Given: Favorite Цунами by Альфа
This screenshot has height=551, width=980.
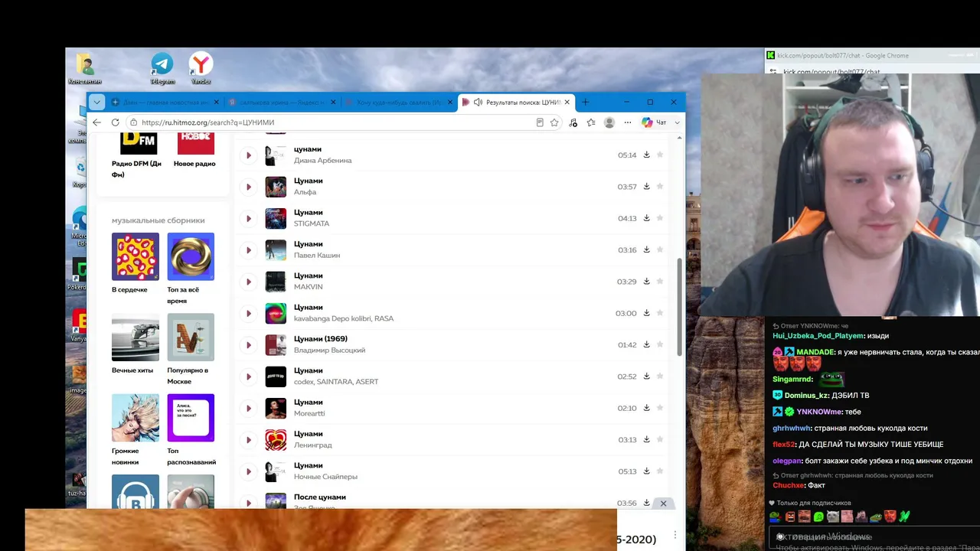Looking at the screenshot, I should (x=660, y=186).
